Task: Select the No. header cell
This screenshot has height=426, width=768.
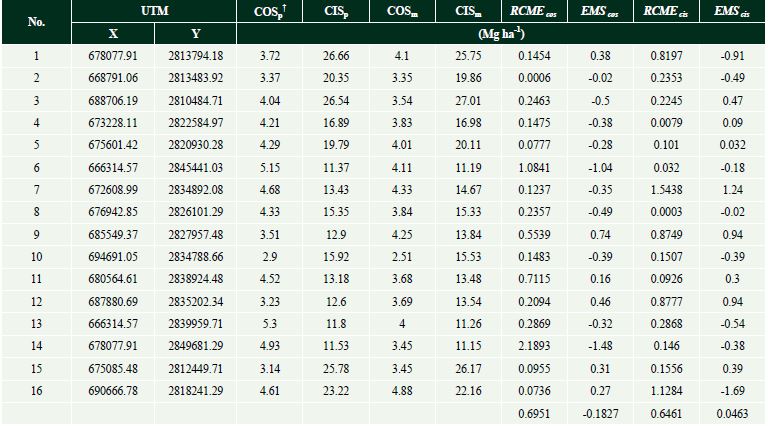Action: [x=36, y=22]
